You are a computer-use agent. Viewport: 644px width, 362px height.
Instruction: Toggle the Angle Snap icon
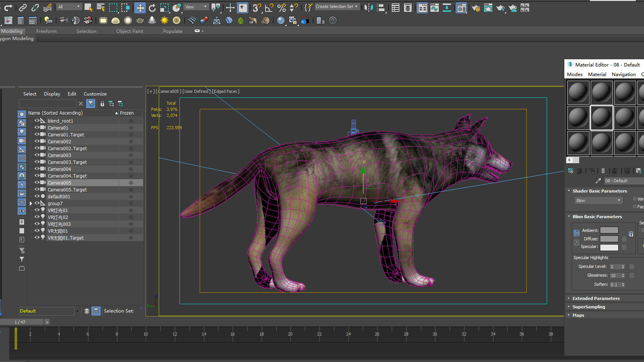[x=269, y=7]
